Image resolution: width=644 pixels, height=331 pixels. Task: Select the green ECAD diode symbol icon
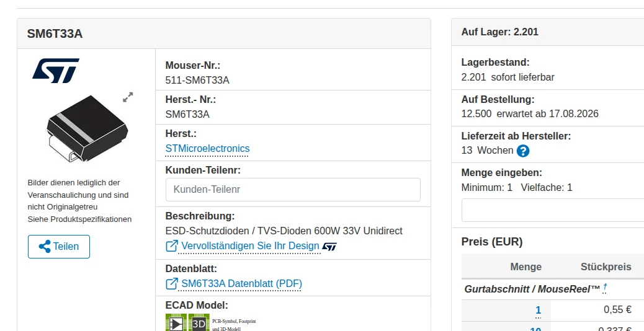pos(176,322)
